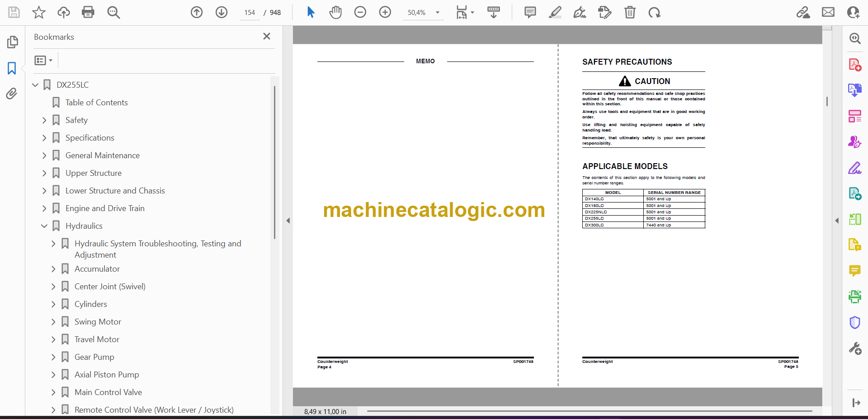The image size is (868, 419).
Task: Send the file by email
Action: [828, 12]
